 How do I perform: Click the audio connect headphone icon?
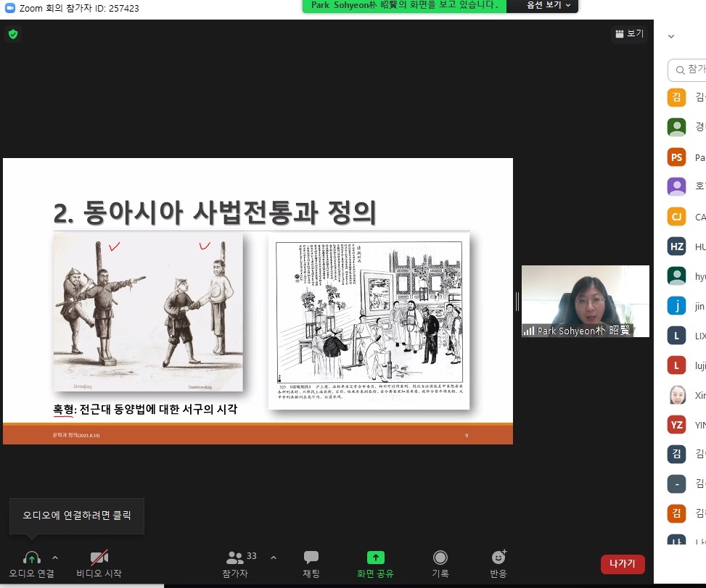[x=31, y=558]
